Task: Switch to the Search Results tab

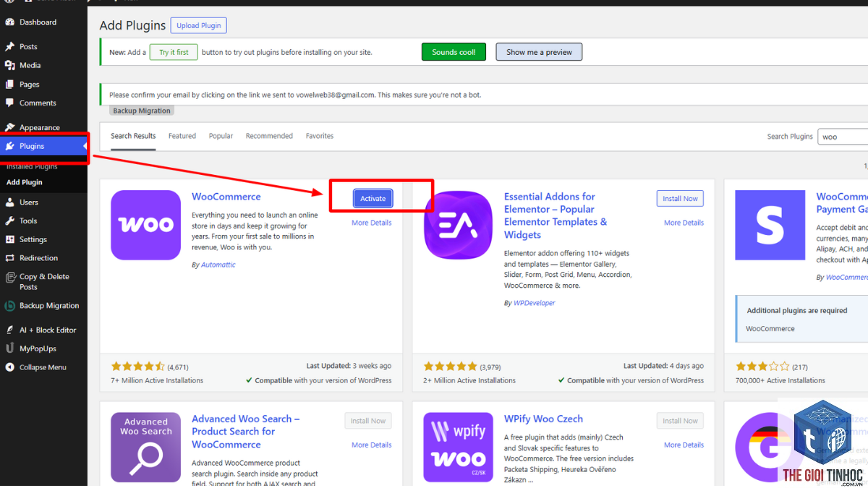Action: (133, 136)
